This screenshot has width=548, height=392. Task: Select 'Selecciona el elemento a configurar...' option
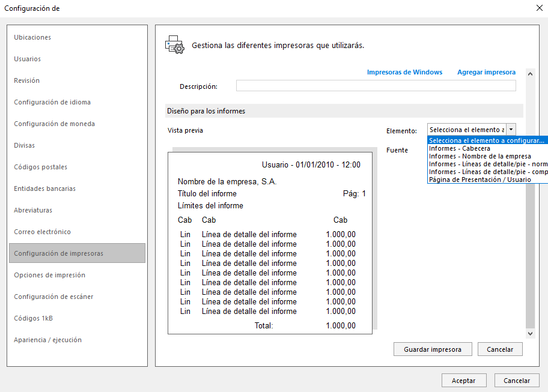[x=487, y=140]
